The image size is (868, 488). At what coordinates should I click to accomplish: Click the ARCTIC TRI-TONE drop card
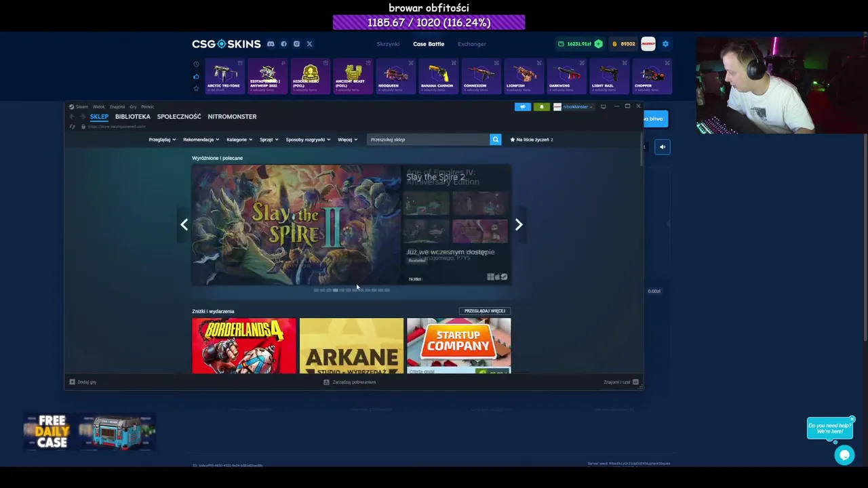click(224, 76)
